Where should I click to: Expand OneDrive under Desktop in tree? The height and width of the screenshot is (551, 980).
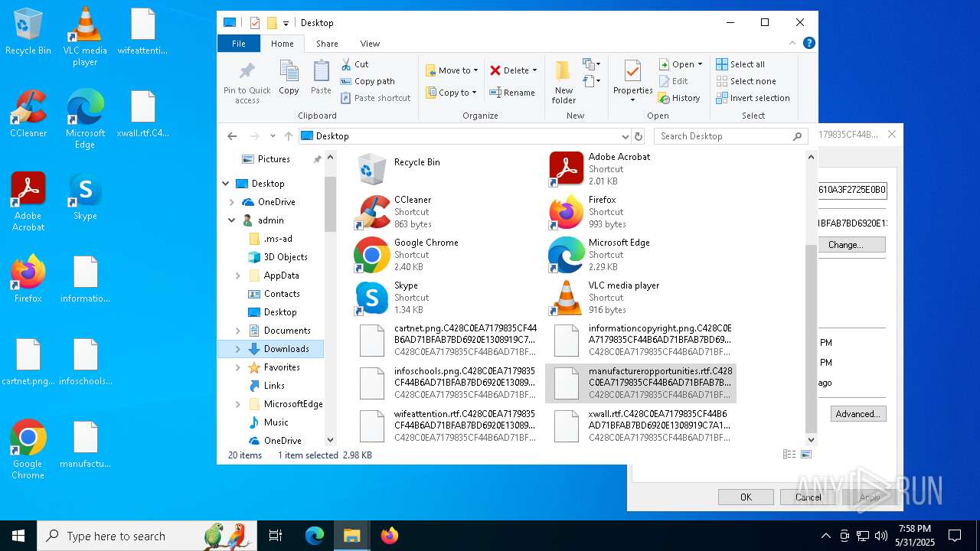pyautogui.click(x=232, y=202)
